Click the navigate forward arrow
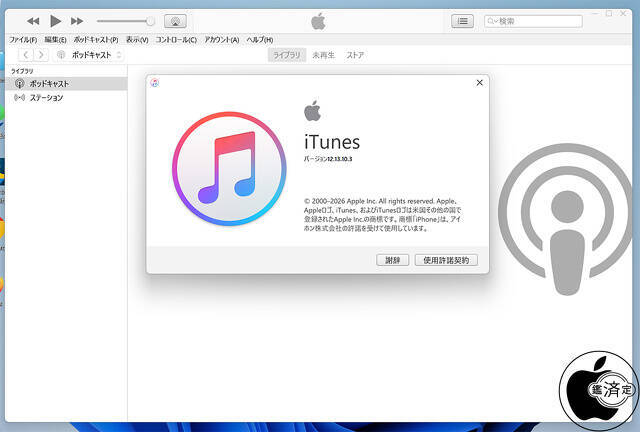Viewport: 640px width, 432px height. [43, 55]
